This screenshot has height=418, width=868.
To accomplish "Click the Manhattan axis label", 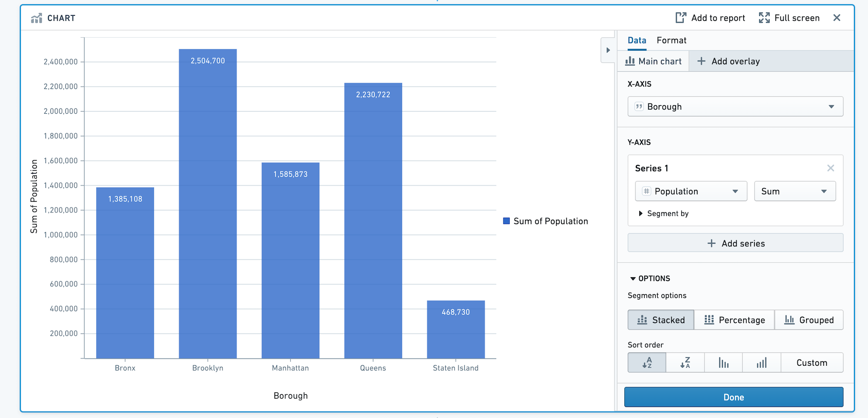I will [x=290, y=368].
